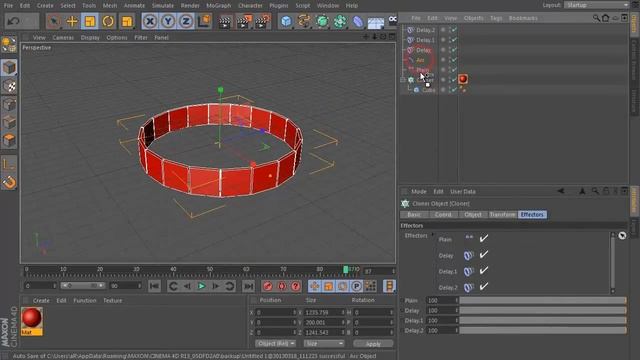Adjust the Plain strength slider bar
Image resolution: width=640 pixels, height=360 pixels.
pyautogui.click(x=543, y=300)
